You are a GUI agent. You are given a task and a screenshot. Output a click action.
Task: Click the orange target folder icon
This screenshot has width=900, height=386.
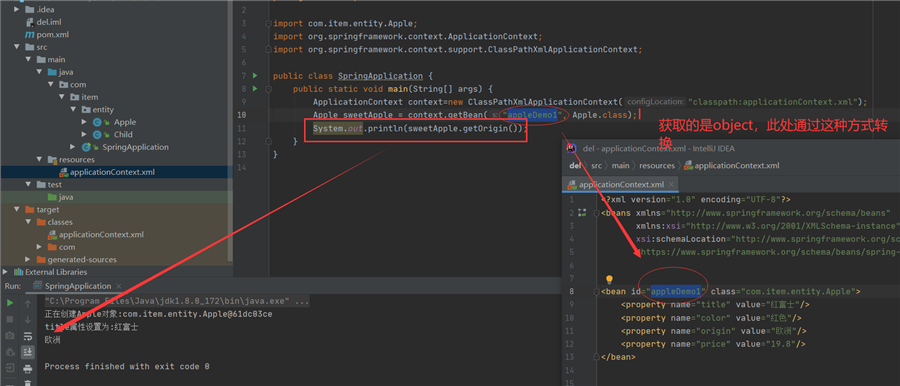click(x=30, y=210)
